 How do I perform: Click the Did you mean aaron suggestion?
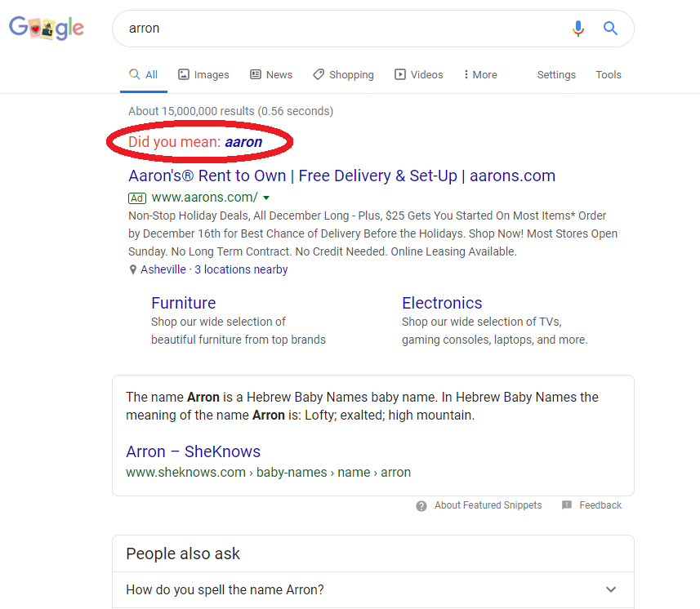[x=243, y=141]
